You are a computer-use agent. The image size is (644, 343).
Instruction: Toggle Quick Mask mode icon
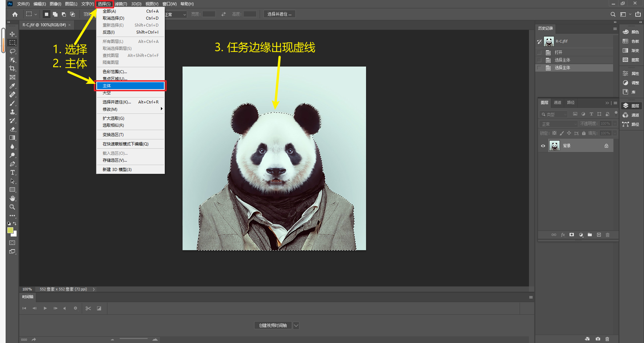[12, 243]
